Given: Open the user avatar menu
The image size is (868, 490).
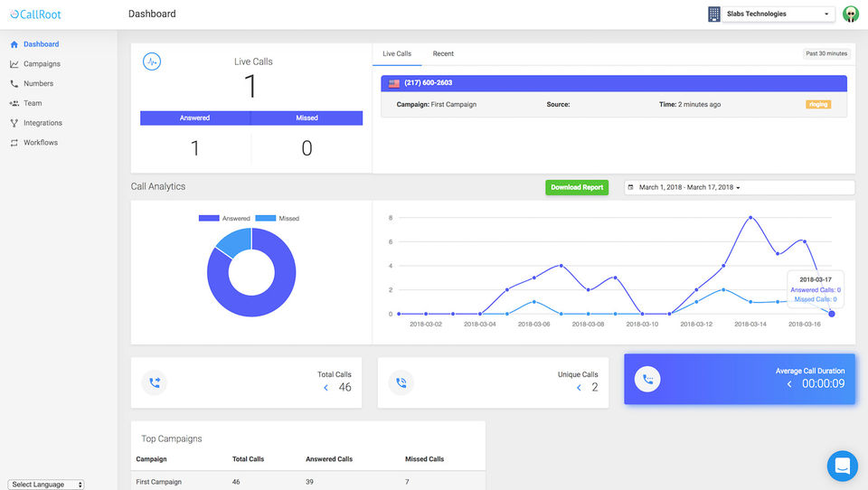Looking at the screenshot, I should (850, 14).
